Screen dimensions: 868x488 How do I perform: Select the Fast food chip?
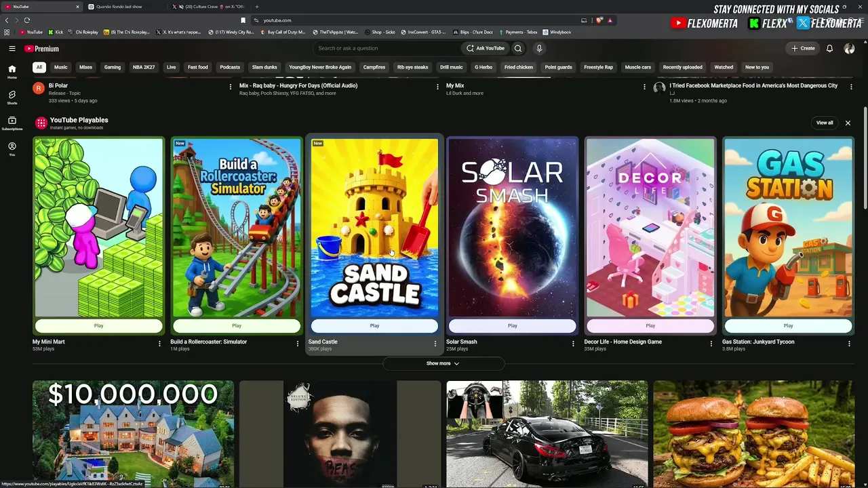pos(198,67)
